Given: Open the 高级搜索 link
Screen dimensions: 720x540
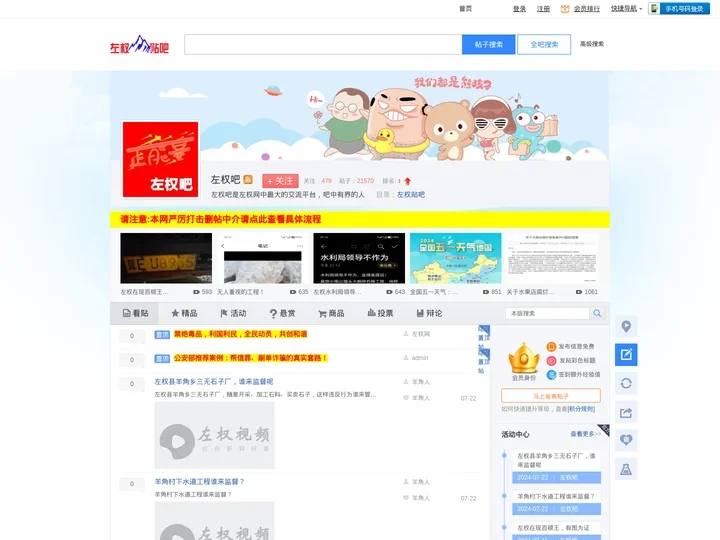Looking at the screenshot, I should pos(591,44).
